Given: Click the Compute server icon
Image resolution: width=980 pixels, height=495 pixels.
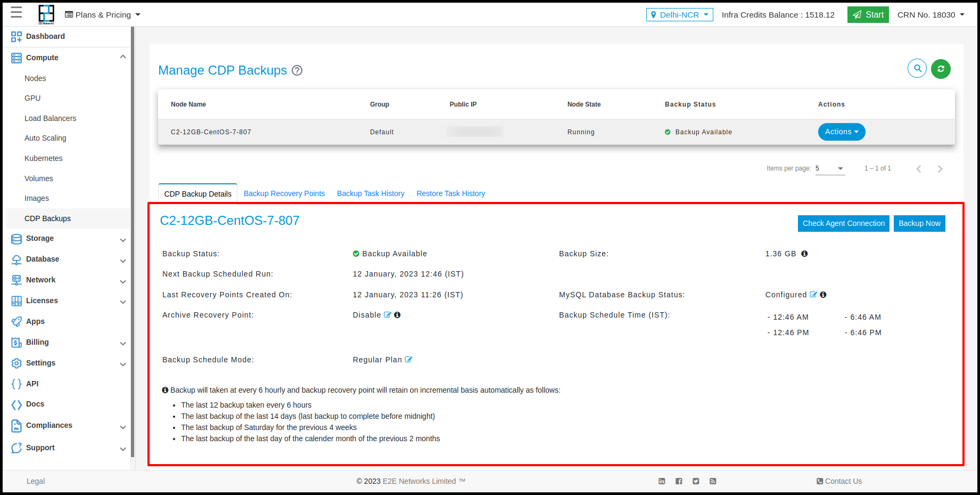Looking at the screenshot, I should pyautogui.click(x=17, y=58).
